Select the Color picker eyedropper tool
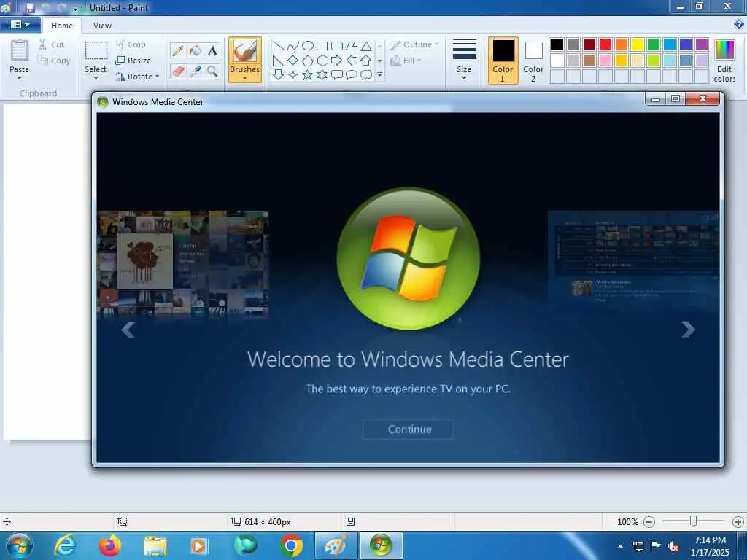This screenshot has width=747, height=560. 196,71
